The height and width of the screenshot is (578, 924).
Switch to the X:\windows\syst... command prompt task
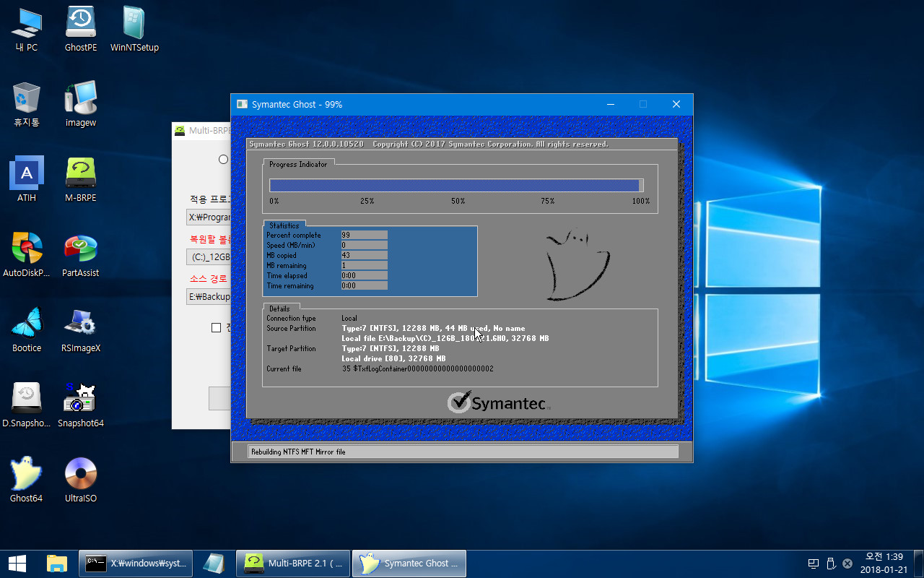[x=136, y=563]
